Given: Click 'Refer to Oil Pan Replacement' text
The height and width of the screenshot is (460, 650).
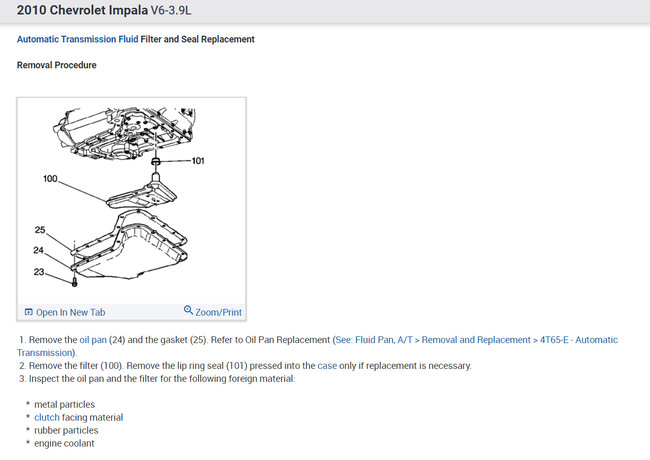Looking at the screenshot, I should (270, 340).
